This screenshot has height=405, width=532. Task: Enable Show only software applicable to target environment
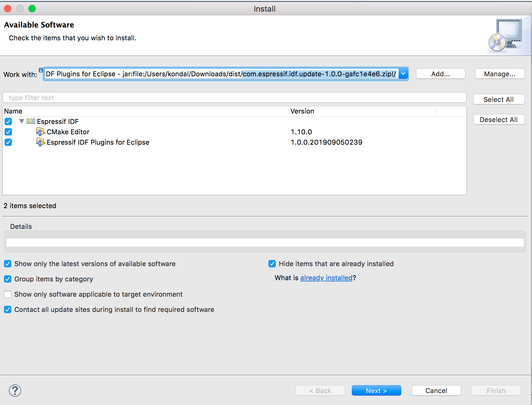tap(8, 294)
